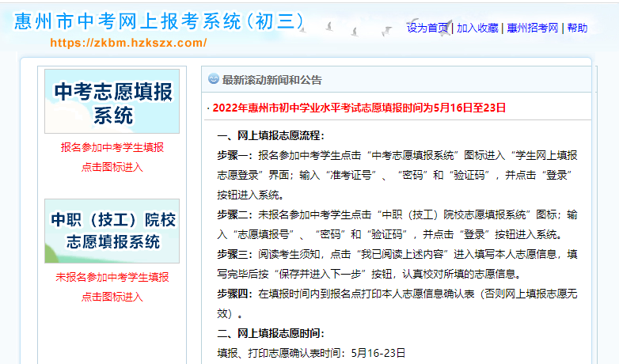Image resolution: width=619 pixels, height=364 pixels.
Task: Open the 帮助 link
Action: click(577, 28)
